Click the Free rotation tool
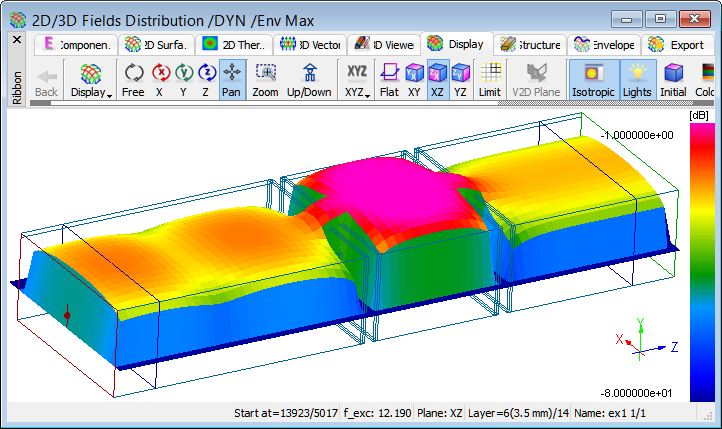Viewport: 722px width, 429px height. click(133, 80)
